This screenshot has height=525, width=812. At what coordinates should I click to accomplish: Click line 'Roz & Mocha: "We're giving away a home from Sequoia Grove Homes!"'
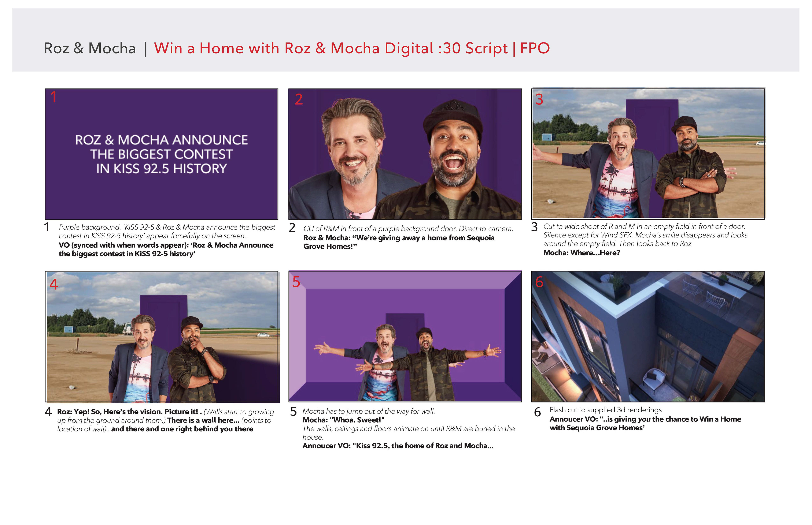399,242
